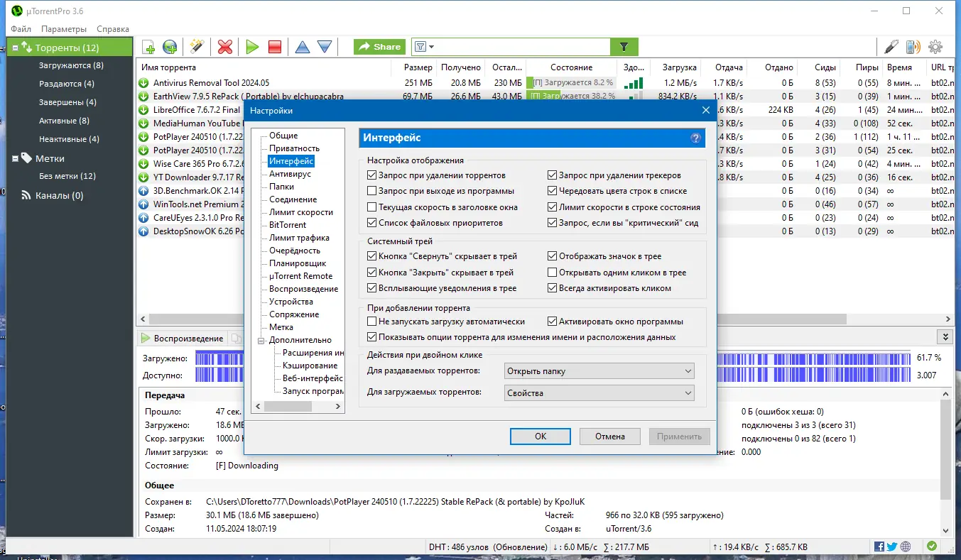Enable 'Запрос при выходе из программы' checkbox

coord(372,191)
